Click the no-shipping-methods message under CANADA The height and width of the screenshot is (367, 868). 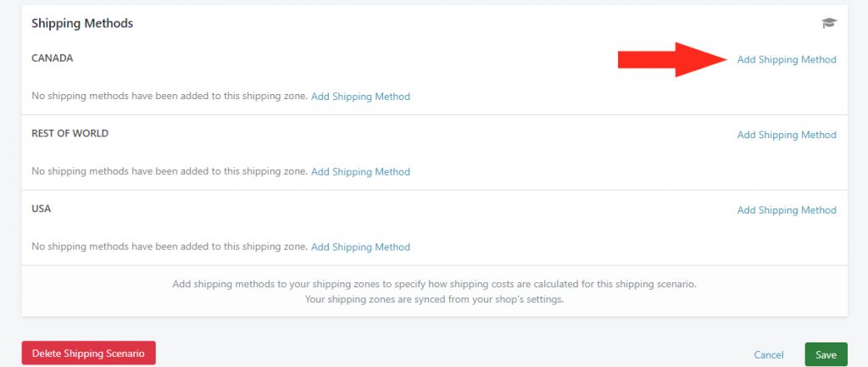coord(170,96)
